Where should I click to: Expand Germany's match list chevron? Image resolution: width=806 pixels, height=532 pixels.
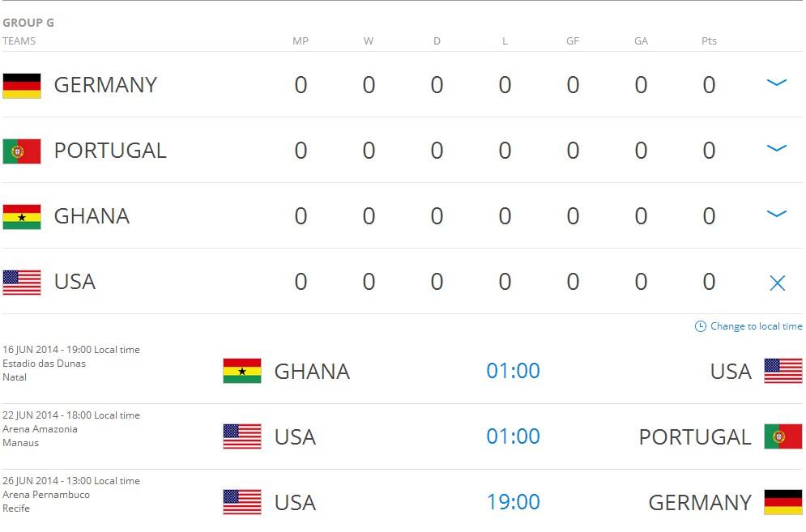pos(777,83)
